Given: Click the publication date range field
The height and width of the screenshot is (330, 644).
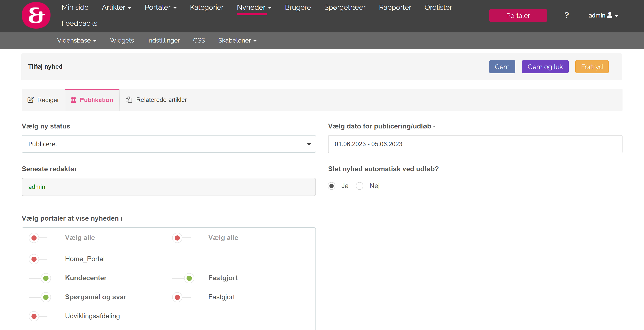Looking at the screenshot, I should [x=475, y=144].
